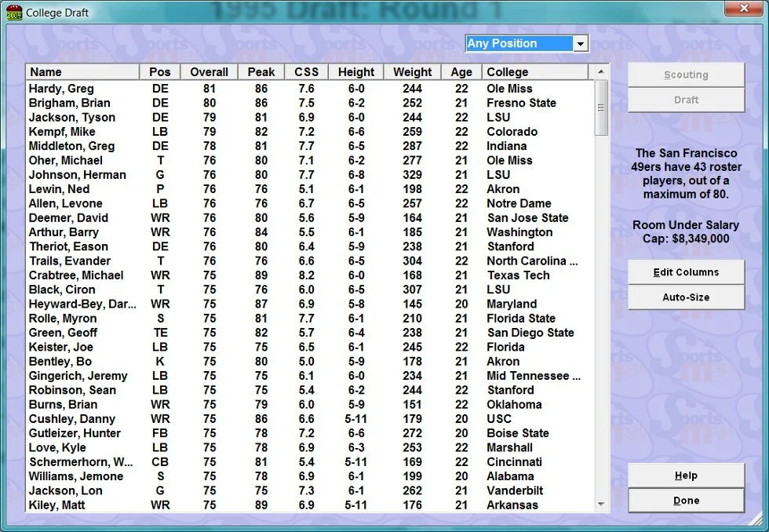769x532 pixels.
Task: Click Done to close the draft screen
Action: tap(685, 501)
